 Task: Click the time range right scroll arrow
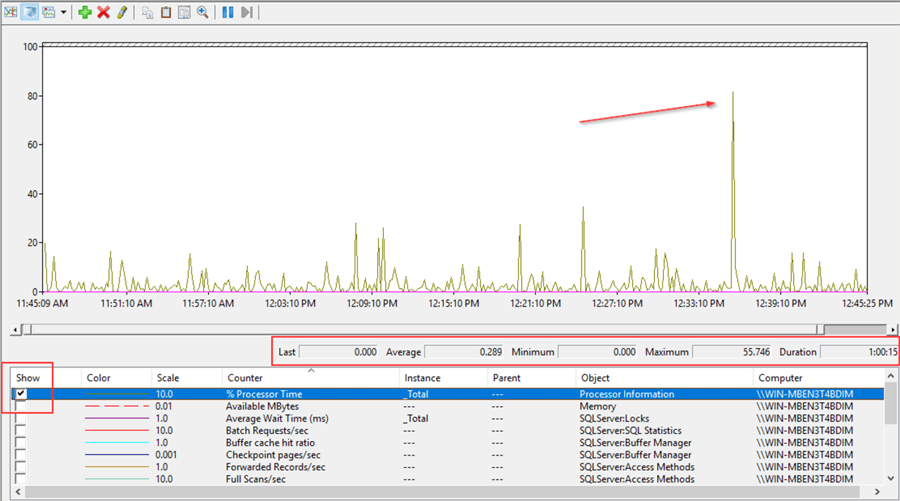[893, 329]
